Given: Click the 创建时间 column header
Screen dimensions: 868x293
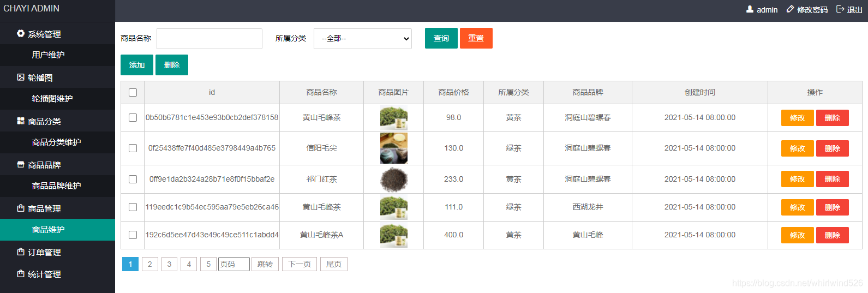Looking at the screenshot, I should pos(700,92).
